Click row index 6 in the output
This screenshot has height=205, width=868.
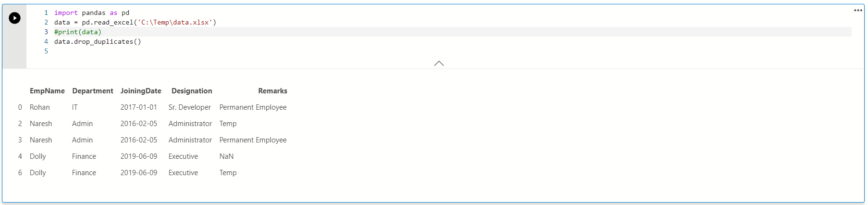pos(20,173)
